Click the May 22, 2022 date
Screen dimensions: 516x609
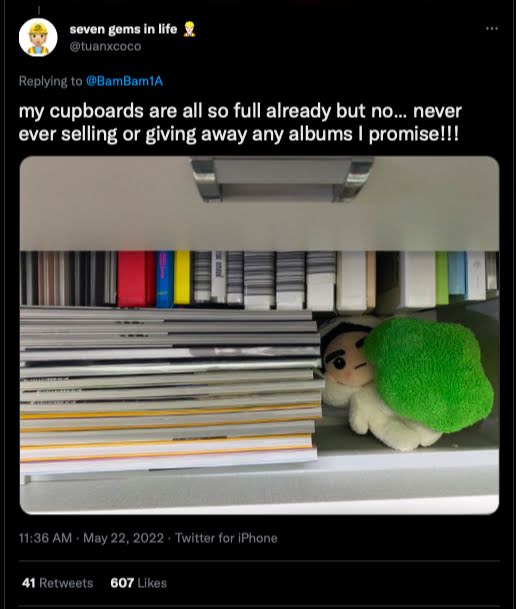pos(123,538)
